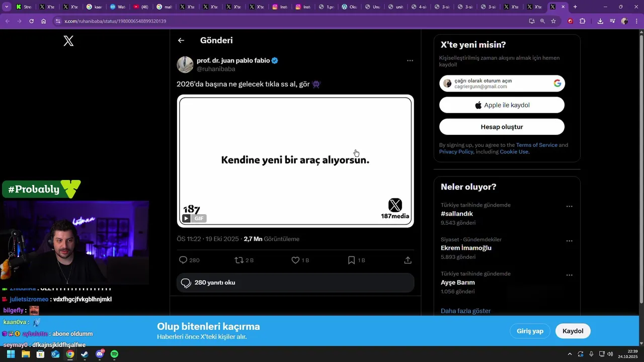Open the Cookie Use link
644x362 pixels.
click(x=514, y=152)
